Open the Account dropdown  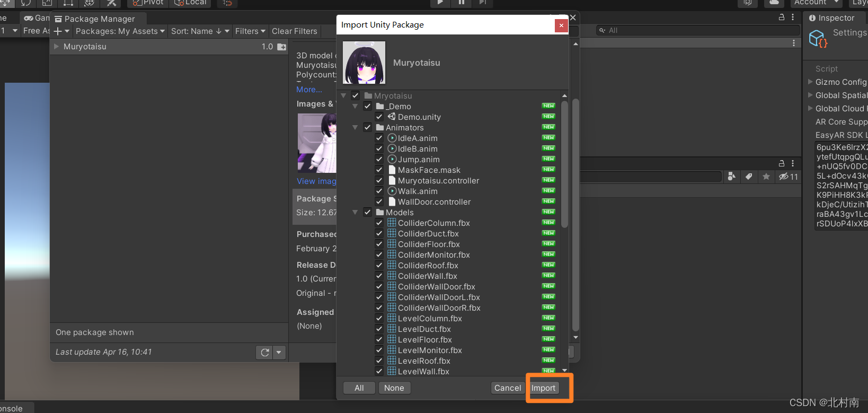(x=818, y=3)
